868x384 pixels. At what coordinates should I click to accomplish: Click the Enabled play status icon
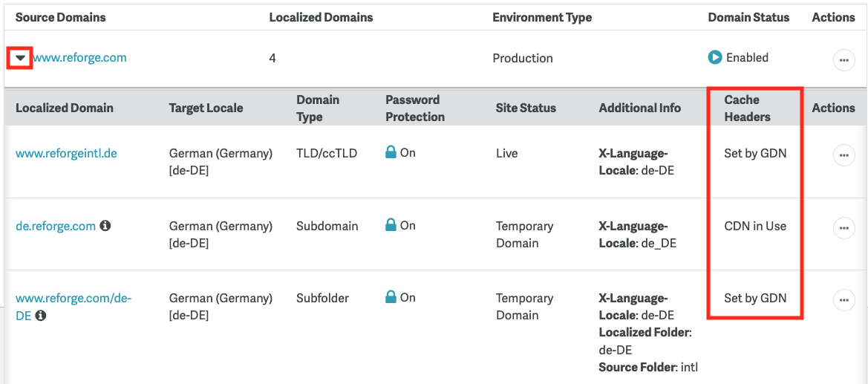point(715,57)
